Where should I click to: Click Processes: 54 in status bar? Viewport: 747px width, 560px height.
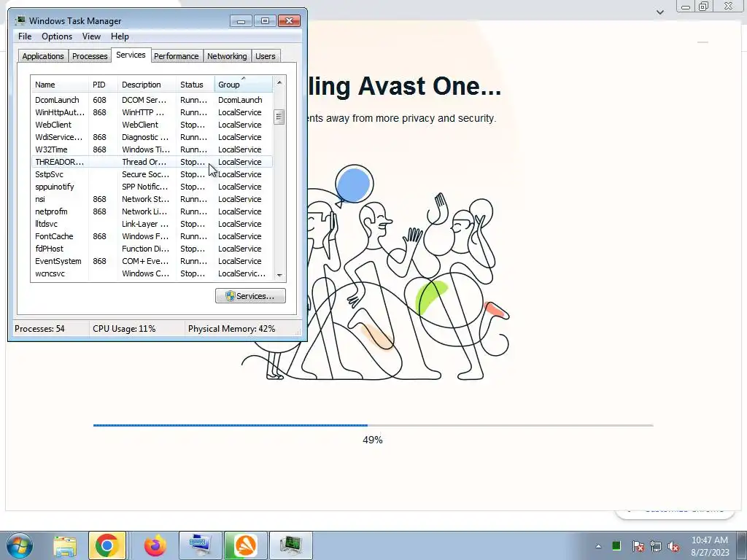(39, 329)
